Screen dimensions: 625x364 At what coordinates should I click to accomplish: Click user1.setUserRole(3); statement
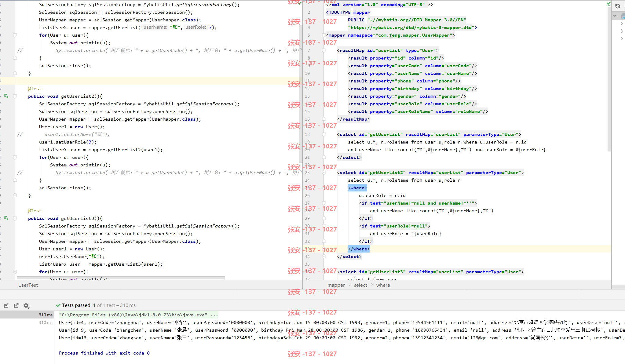[x=68, y=142]
